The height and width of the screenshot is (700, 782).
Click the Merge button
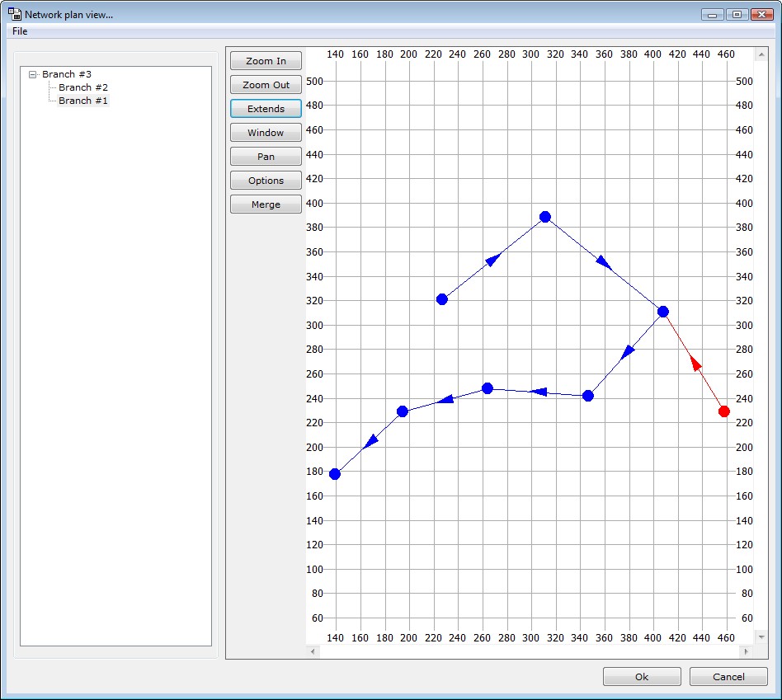(x=266, y=204)
